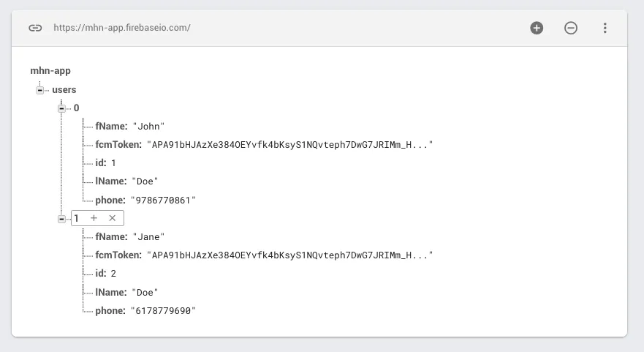Collapse the 1 user node
644x352 pixels.
pyautogui.click(x=62, y=218)
